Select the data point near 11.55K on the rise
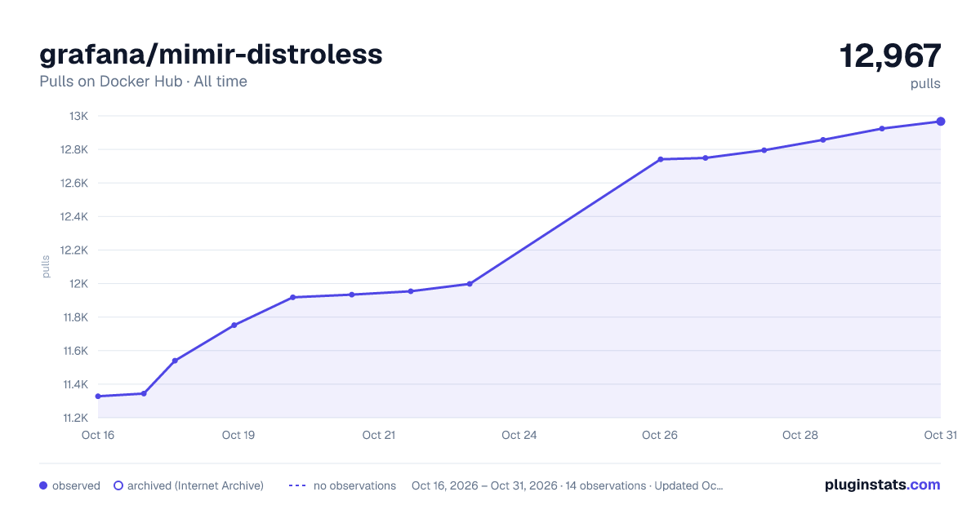 point(175,361)
